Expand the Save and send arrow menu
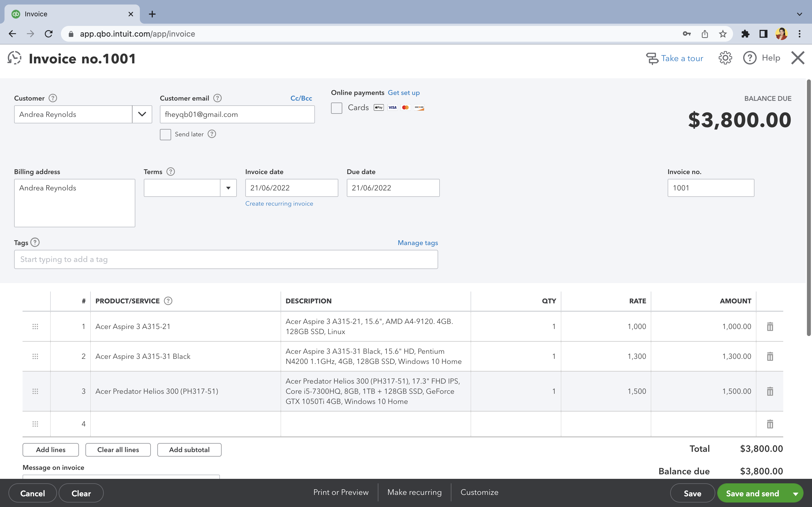The height and width of the screenshot is (507, 812). [795, 493]
